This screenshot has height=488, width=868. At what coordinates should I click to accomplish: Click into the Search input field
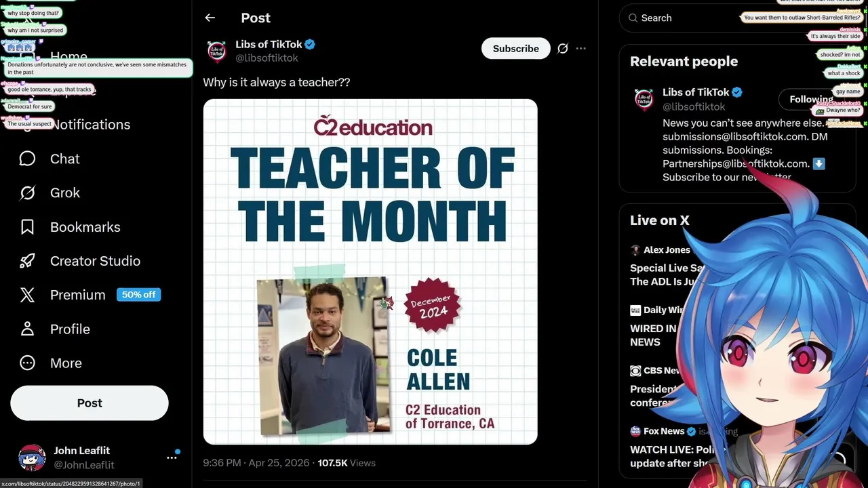685,18
